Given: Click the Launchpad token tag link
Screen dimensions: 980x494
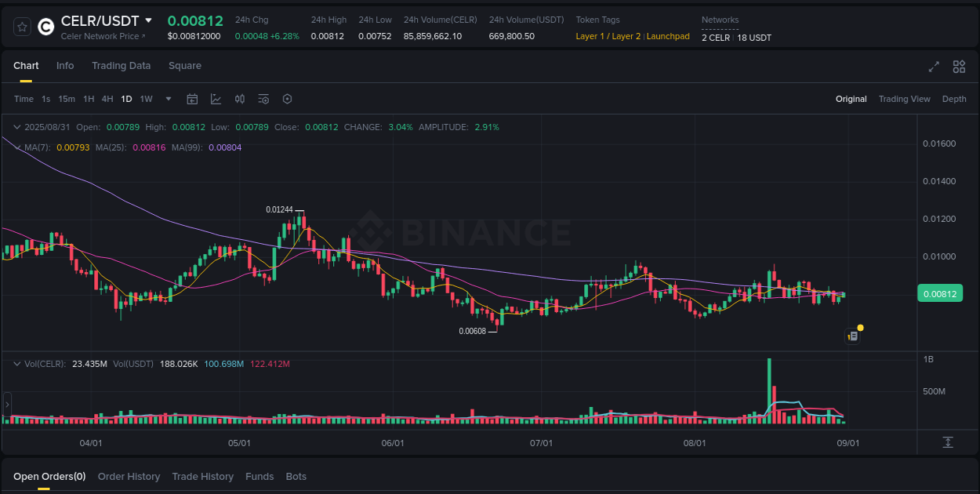Looking at the screenshot, I should [668, 36].
